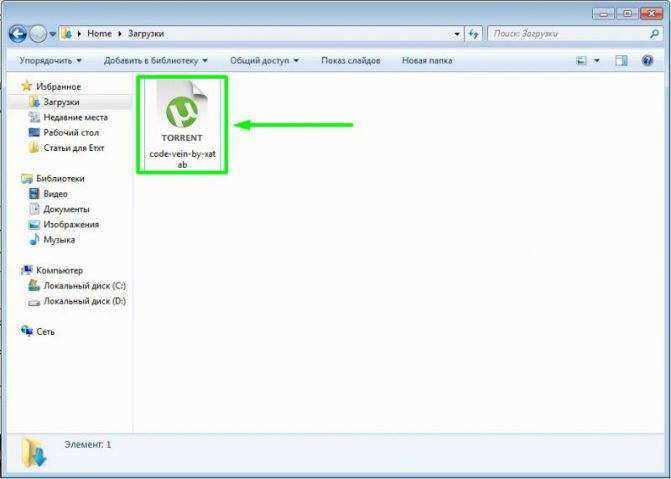
Task: Click the Библиотеки icon
Action: [x=27, y=179]
